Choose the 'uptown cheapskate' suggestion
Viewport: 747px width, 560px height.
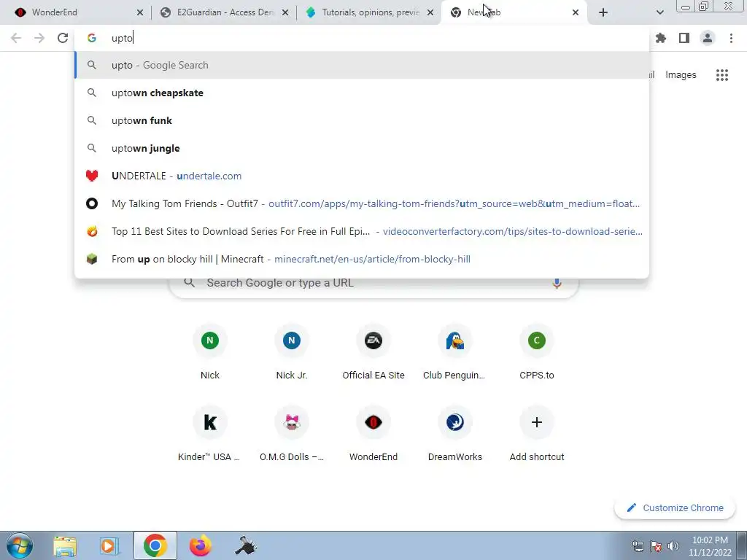(362, 93)
